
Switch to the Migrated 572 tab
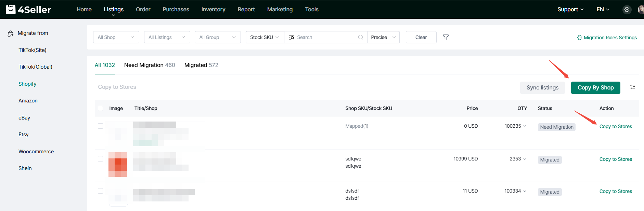(201, 65)
